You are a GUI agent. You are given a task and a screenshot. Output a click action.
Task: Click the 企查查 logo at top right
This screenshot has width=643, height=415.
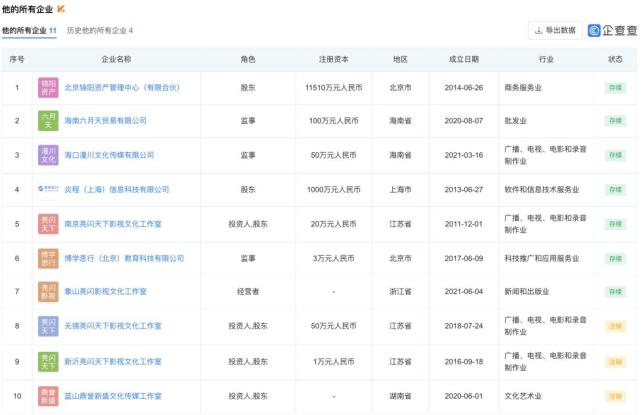[x=611, y=31]
